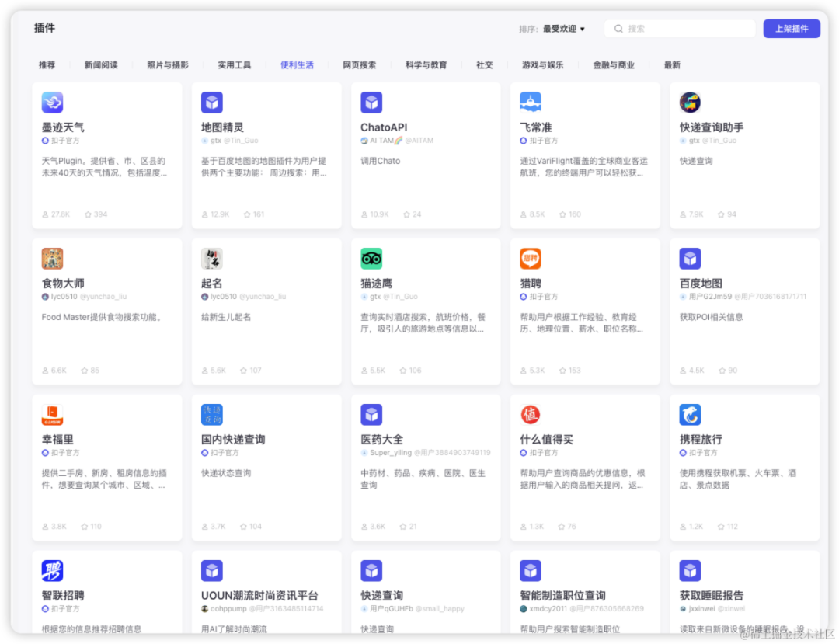Click the 快递查询 cube icon
The image size is (839, 644).
point(371,571)
